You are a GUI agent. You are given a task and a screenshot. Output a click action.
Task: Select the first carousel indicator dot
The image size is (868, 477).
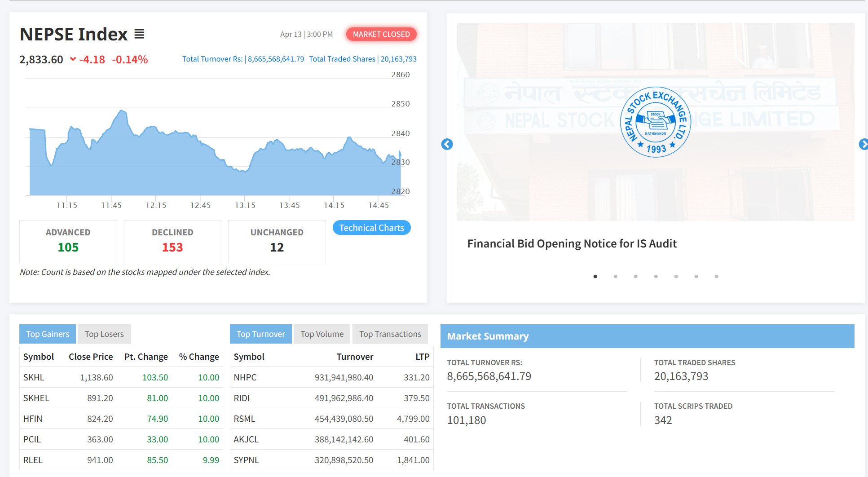click(595, 277)
